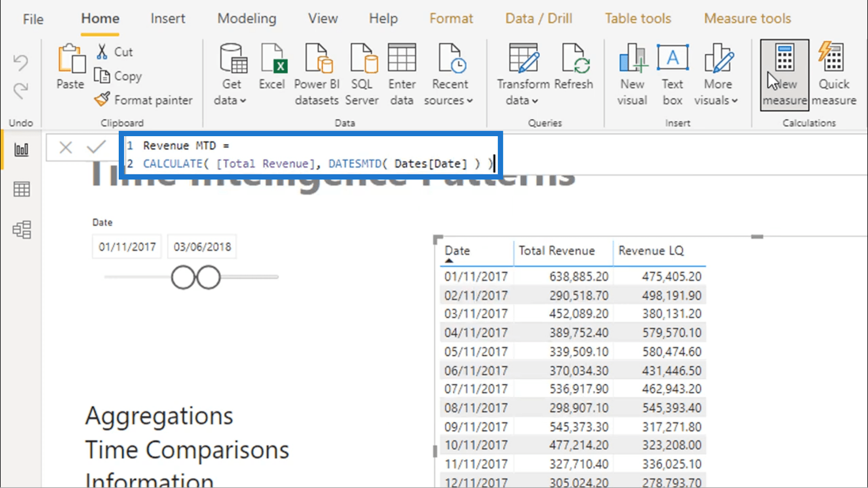Viewport: 868px width, 488px height.
Task: Click the Time Comparisons text
Action: [187, 450]
